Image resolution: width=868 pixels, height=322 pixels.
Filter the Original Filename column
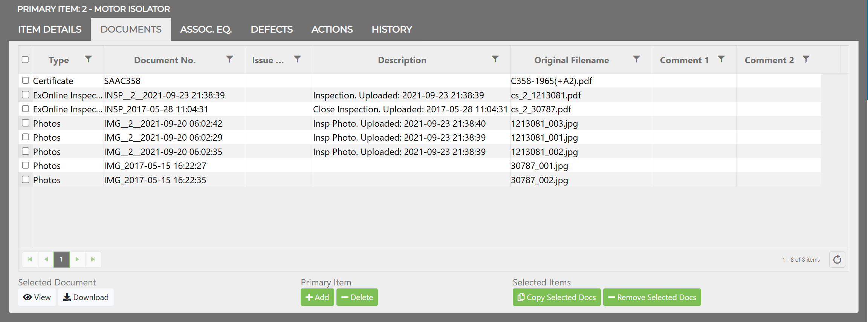(636, 59)
